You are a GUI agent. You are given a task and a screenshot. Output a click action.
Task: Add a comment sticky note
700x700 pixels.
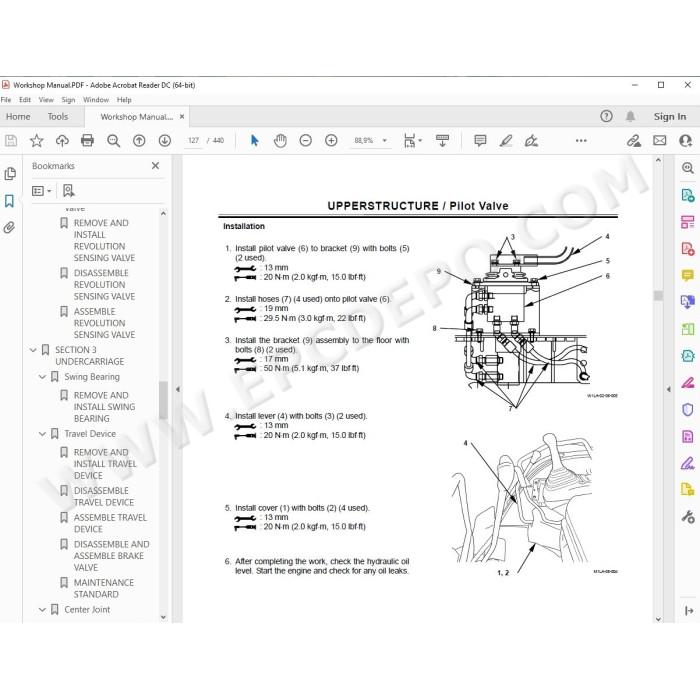480,141
